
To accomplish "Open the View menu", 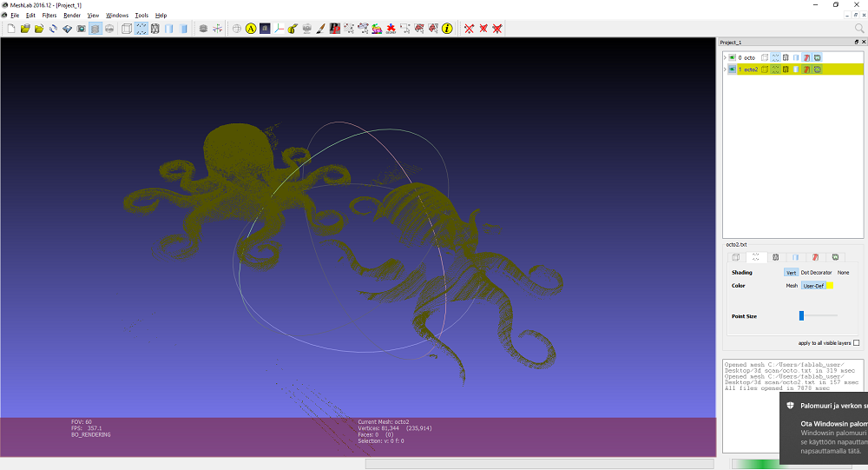I will click(93, 16).
